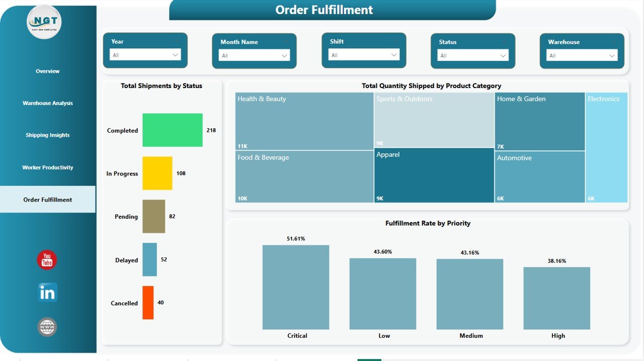Select the Apparel category tile
The width and height of the screenshot is (644, 361).
pos(434,175)
